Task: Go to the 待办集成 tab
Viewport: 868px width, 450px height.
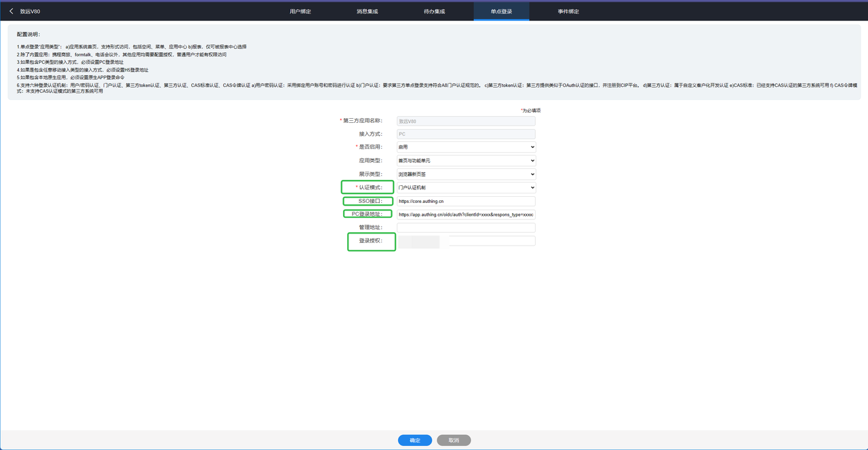Action: 434,12
